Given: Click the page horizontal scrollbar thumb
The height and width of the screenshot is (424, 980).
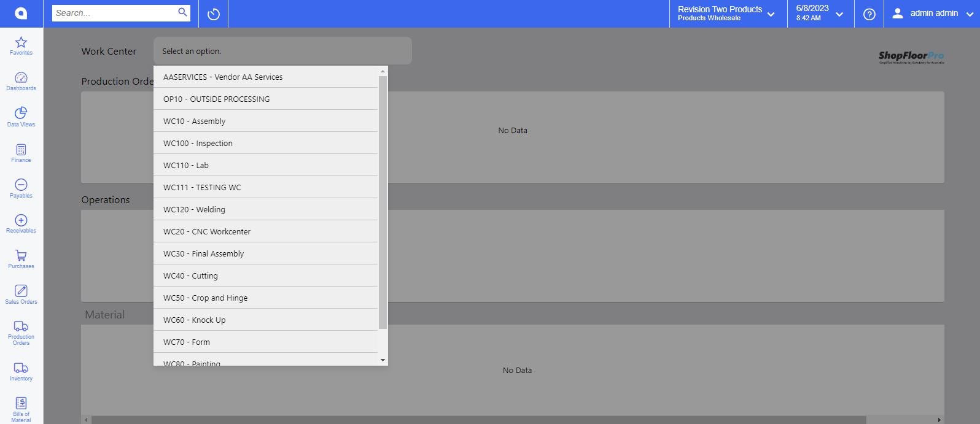Looking at the screenshot, I should coord(479,420).
